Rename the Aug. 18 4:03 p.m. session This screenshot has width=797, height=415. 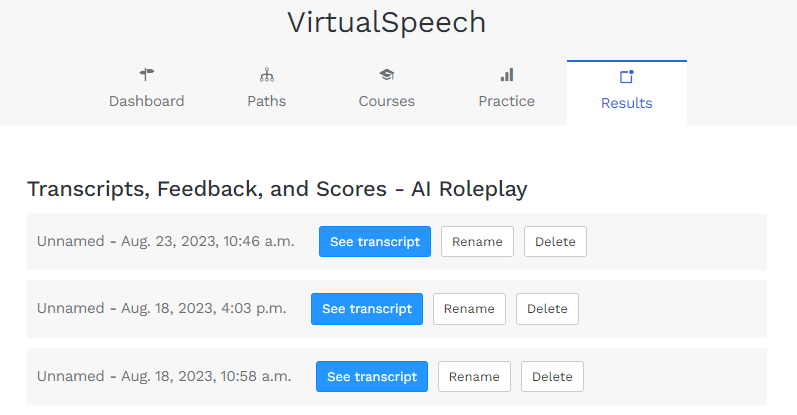point(469,309)
